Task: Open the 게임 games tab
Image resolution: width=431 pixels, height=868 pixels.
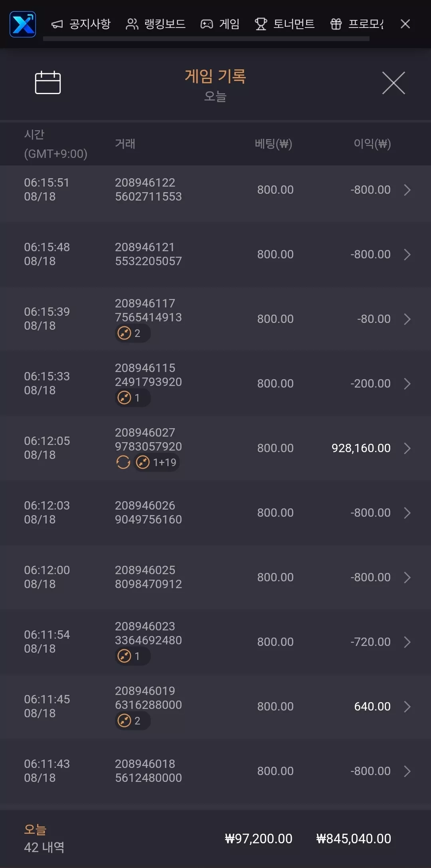Action: coord(220,24)
